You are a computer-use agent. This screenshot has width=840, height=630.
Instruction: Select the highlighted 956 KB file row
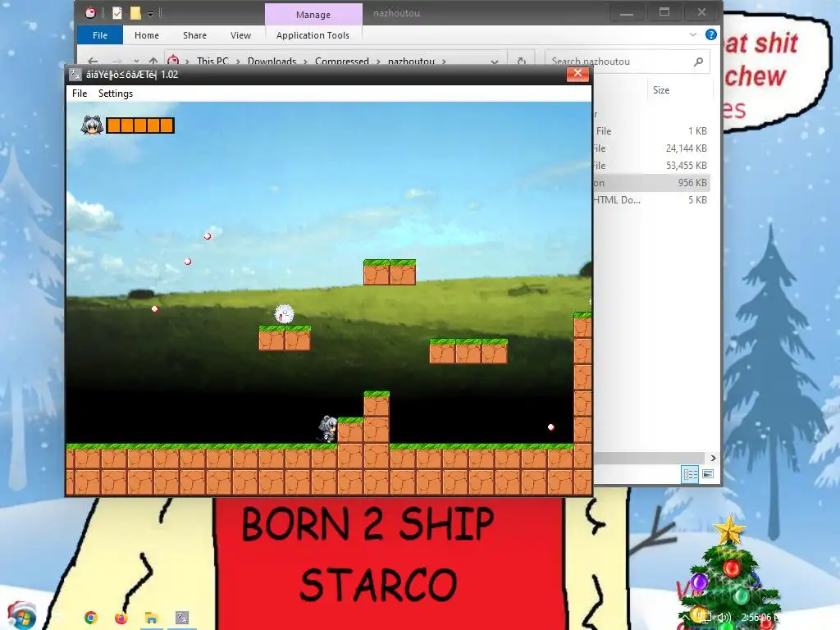tap(651, 183)
